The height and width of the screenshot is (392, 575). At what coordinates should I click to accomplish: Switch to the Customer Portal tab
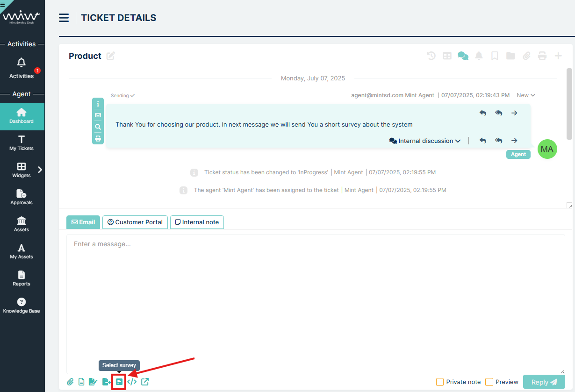pos(135,222)
